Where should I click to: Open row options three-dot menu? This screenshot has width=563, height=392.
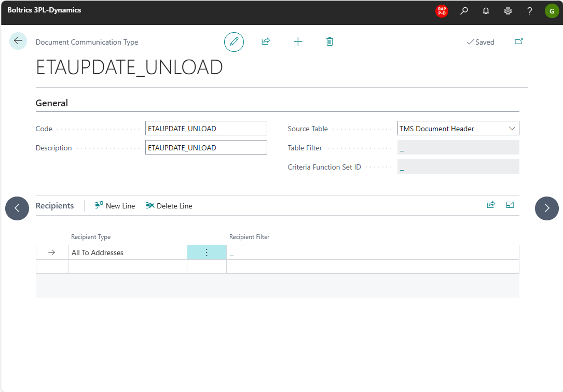pos(207,253)
